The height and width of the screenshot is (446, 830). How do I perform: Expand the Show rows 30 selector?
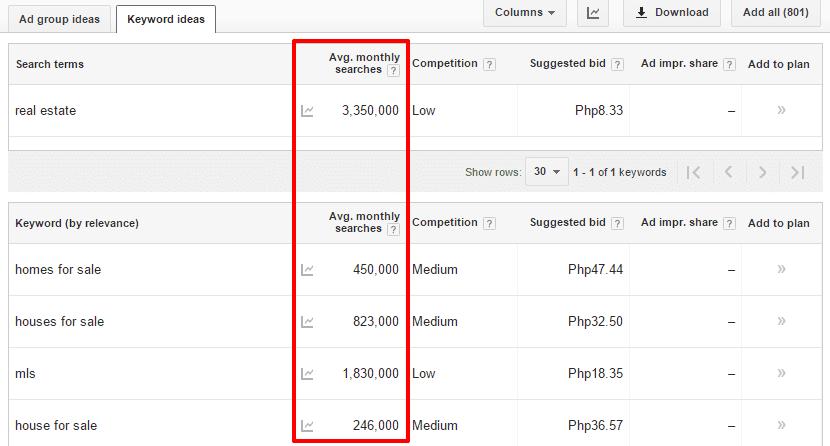(x=547, y=172)
